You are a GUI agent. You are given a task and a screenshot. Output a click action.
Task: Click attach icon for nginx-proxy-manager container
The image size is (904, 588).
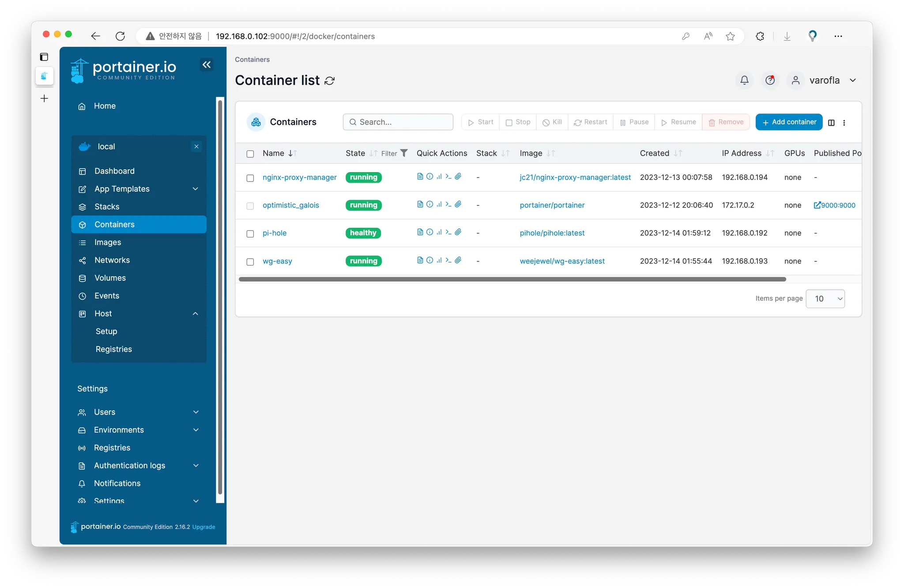tap(458, 177)
